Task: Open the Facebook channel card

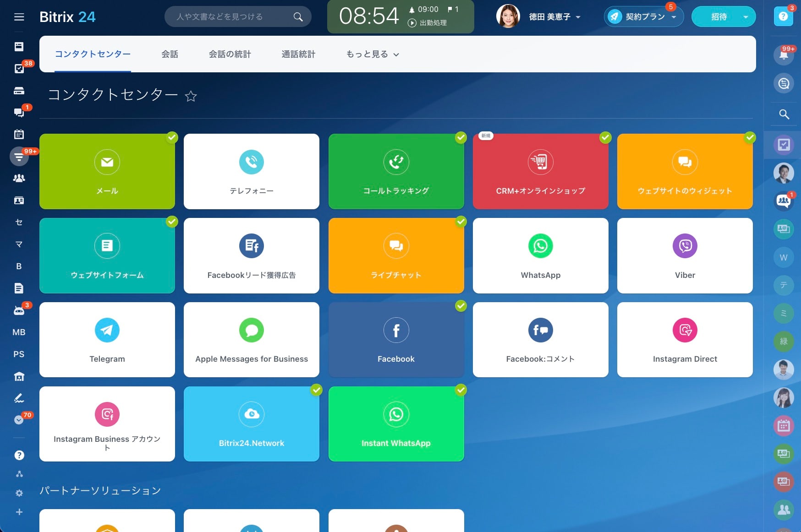Action: [x=396, y=340]
